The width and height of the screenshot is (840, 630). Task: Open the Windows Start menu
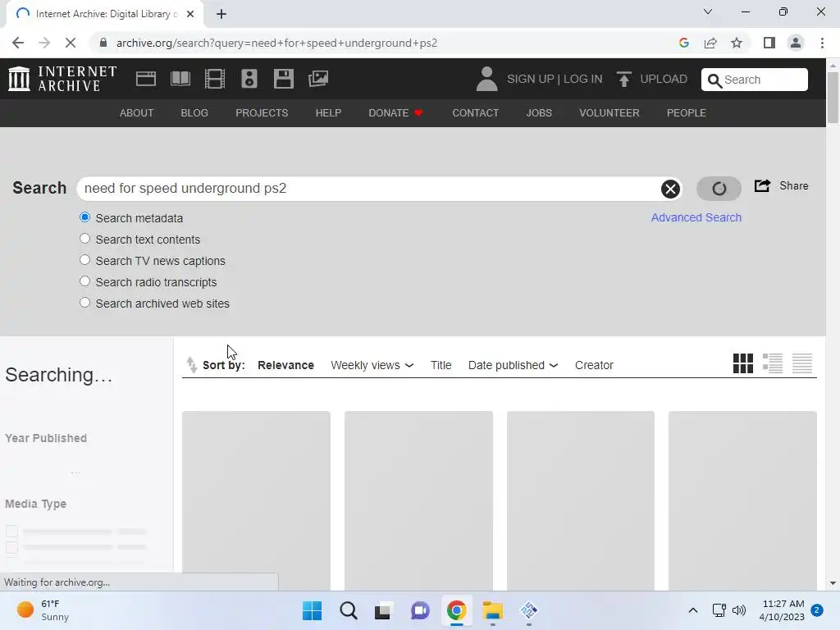(312, 610)
